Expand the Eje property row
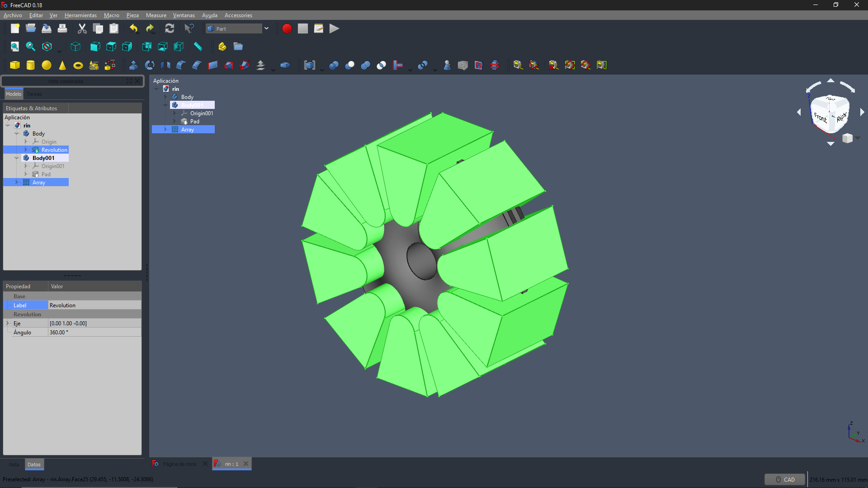Viewport: 868px width, 488px height. tap(8, 323)
